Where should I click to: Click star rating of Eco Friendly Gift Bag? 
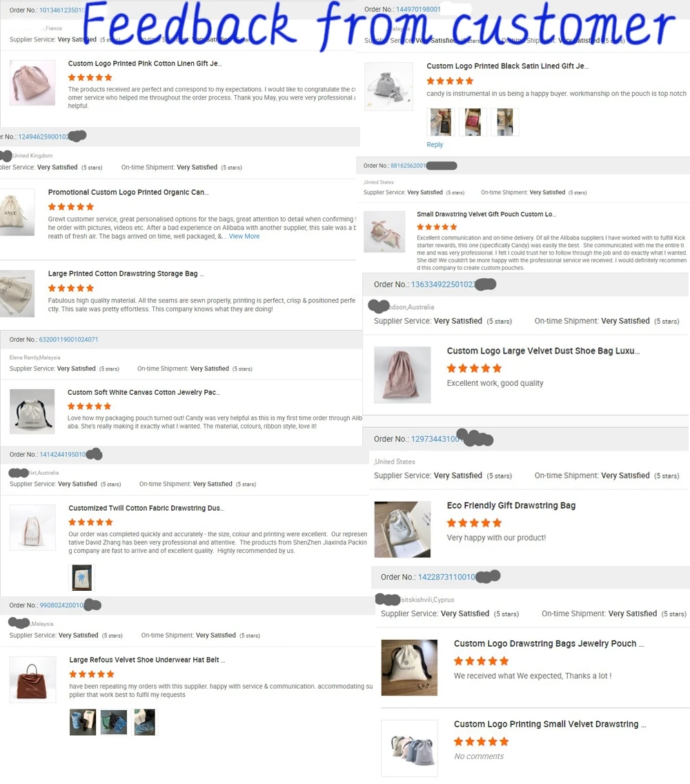coord(474,523)
